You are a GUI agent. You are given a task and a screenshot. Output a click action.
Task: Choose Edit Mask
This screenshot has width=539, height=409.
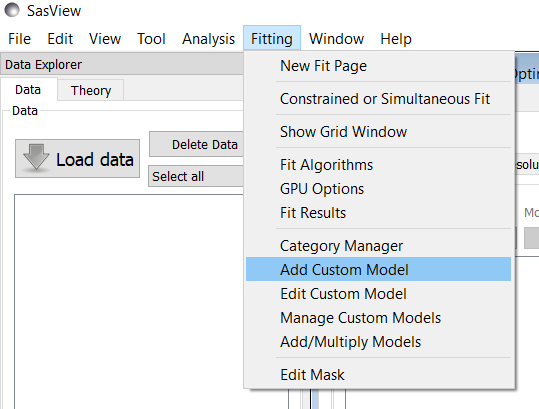[378, 375]
